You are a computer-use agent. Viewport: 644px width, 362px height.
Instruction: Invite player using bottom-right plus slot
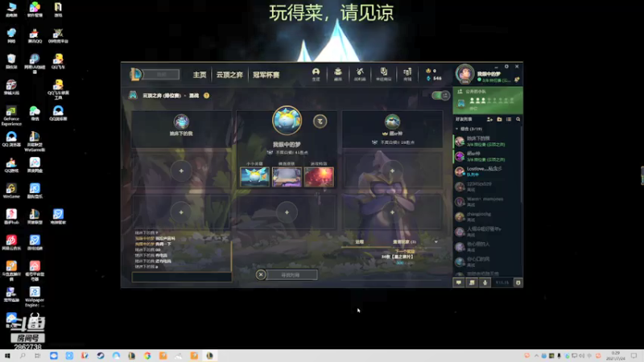pos(392,212)
